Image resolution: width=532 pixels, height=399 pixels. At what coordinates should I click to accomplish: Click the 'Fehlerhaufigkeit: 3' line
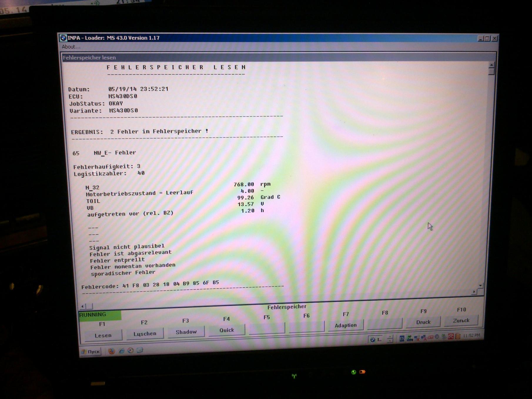click(x=107, y=167)
